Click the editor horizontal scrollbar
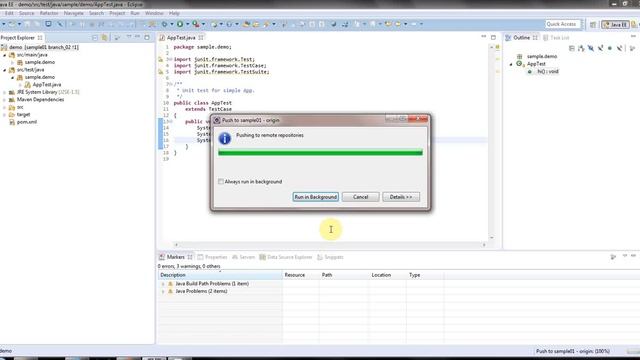Screen dimensions: 640x360 coord(330,245)
